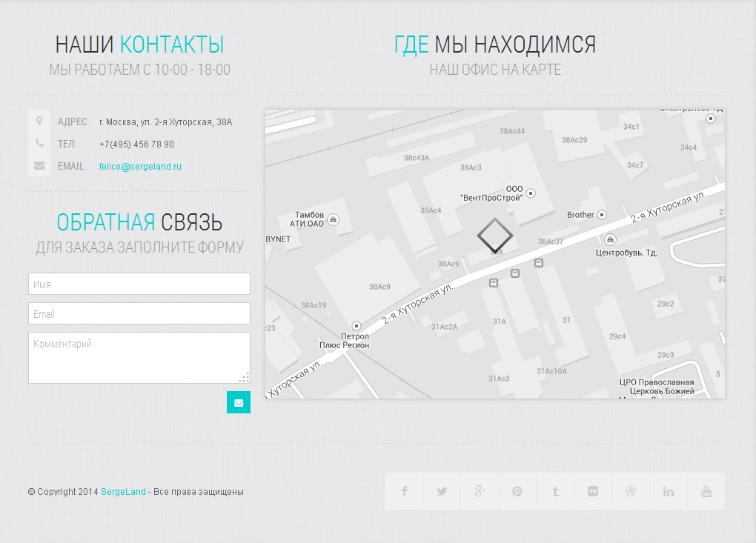756x543 pixels.
Task: Open the SergeLand footer link
Action: 123,491
